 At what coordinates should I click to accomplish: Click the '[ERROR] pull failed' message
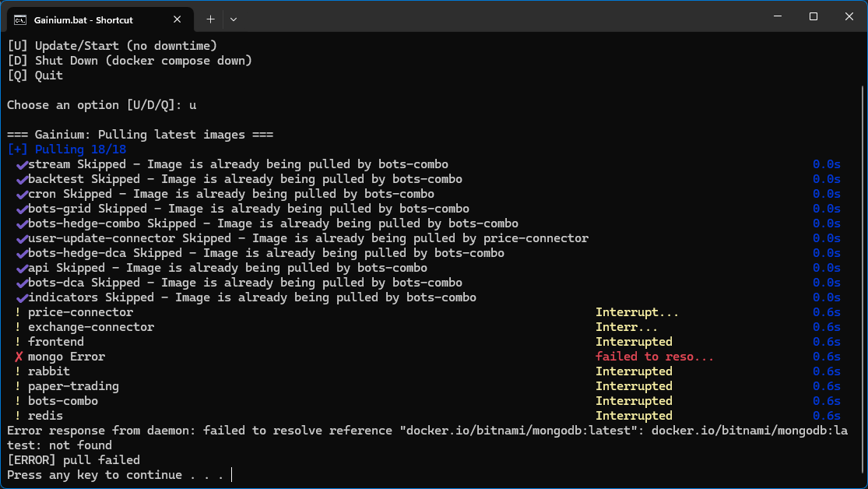[x=73, y=460]
